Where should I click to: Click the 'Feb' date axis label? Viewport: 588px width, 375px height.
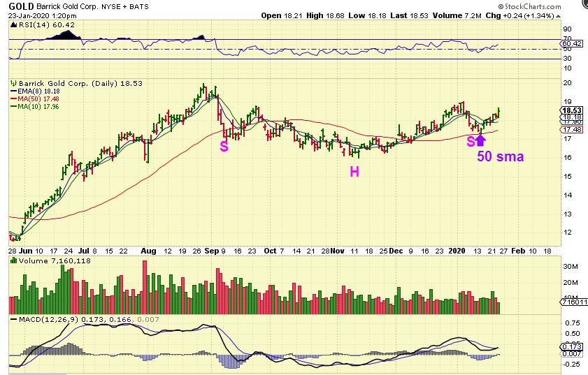point(518,251)
